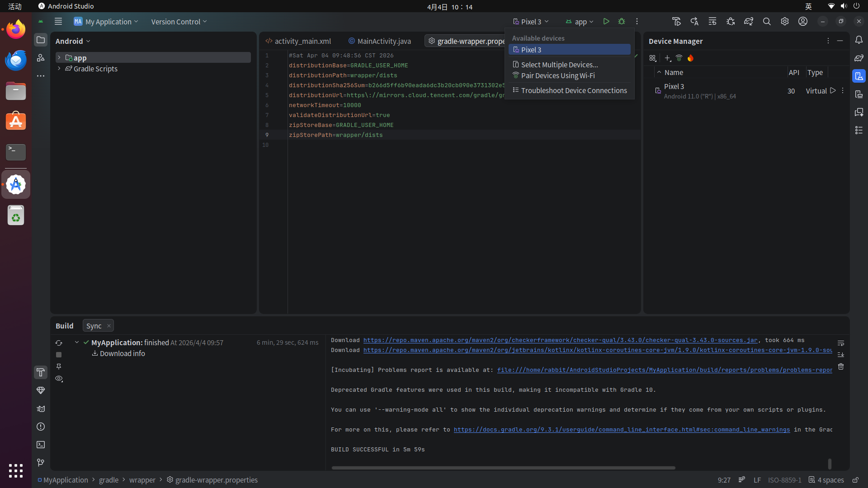
Task: Expand the app module tree node
Action: [x=59, y=58]
